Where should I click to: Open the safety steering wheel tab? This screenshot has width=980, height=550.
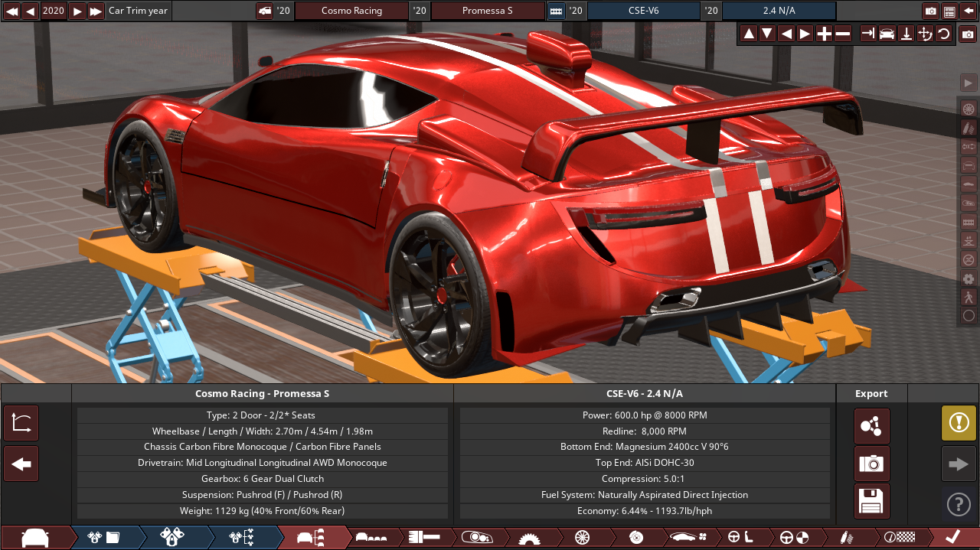[x=794, y=538]
